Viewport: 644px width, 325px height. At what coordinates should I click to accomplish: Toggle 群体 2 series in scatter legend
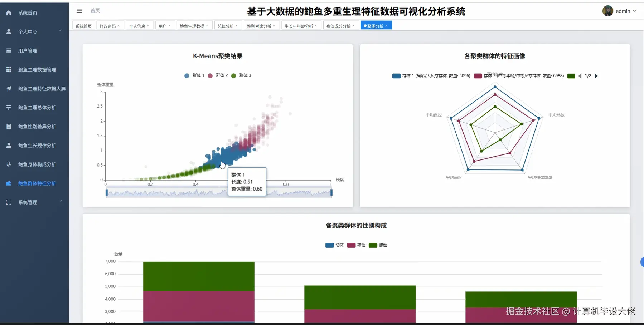[218, 75]
